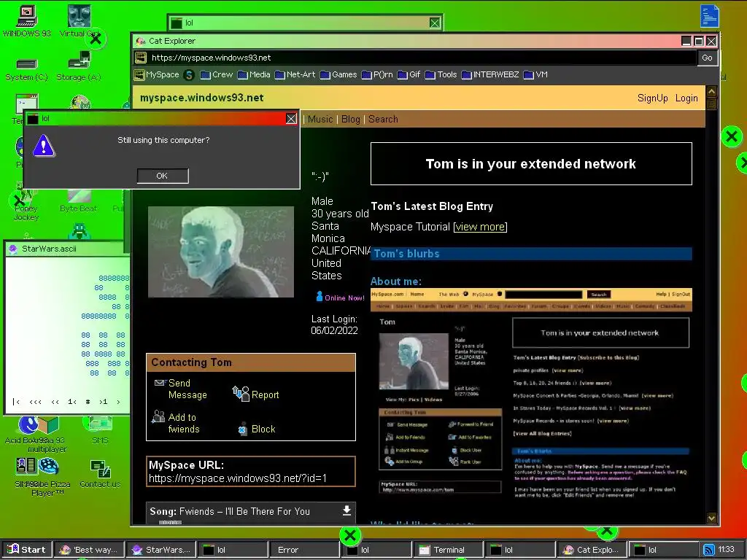
Task: Click the Start button
Action: pyautogui.click(x=27, y=550)
